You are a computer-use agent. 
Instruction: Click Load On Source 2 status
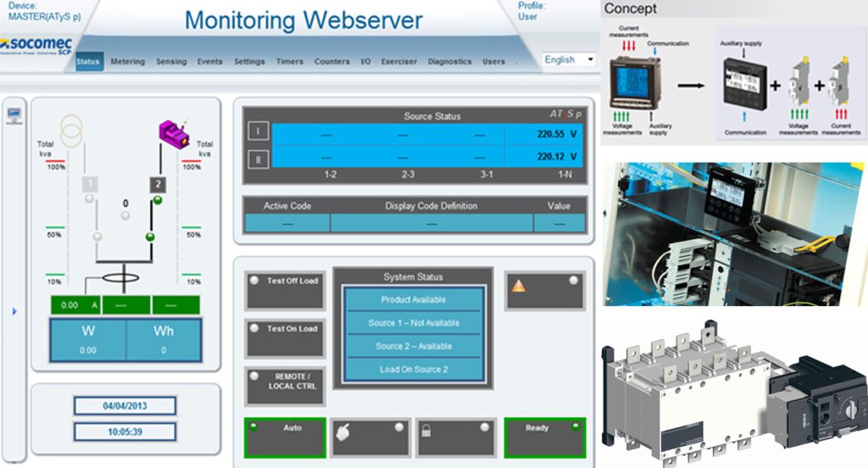tap(414, 370)
